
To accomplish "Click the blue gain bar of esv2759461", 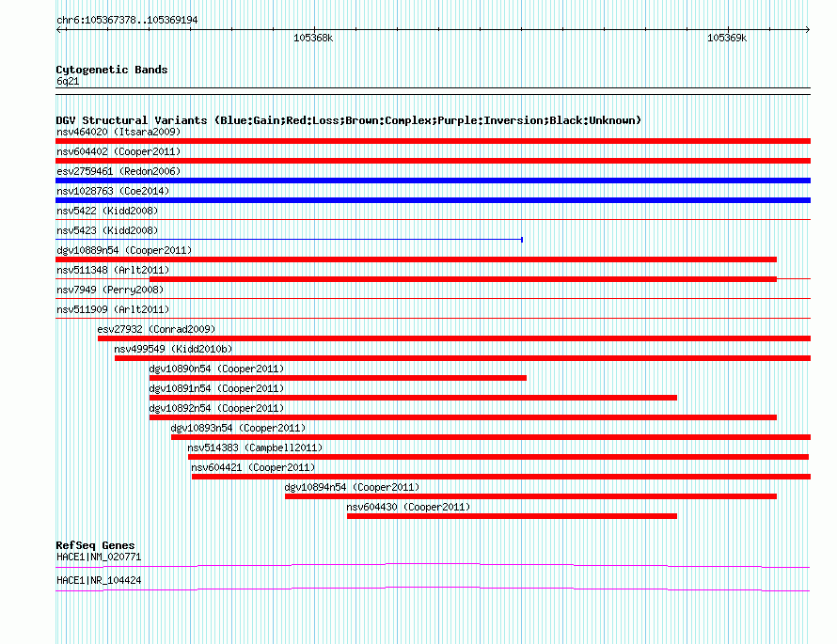I will tap(433, 181).
